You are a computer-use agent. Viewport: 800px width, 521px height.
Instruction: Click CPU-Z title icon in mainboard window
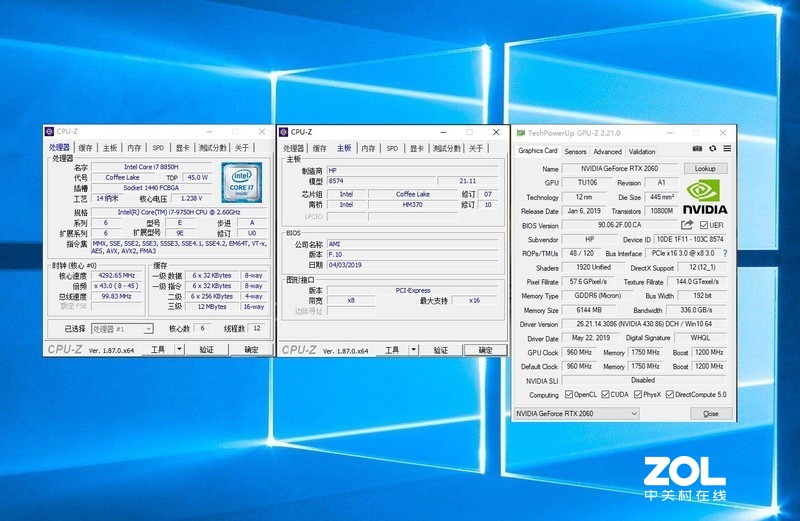[284, 132]
